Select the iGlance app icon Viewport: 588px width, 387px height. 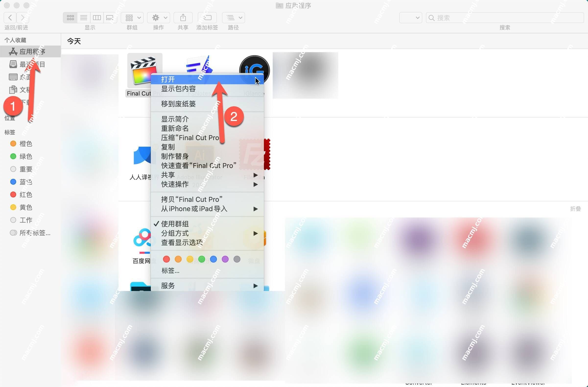pos(255,70)
